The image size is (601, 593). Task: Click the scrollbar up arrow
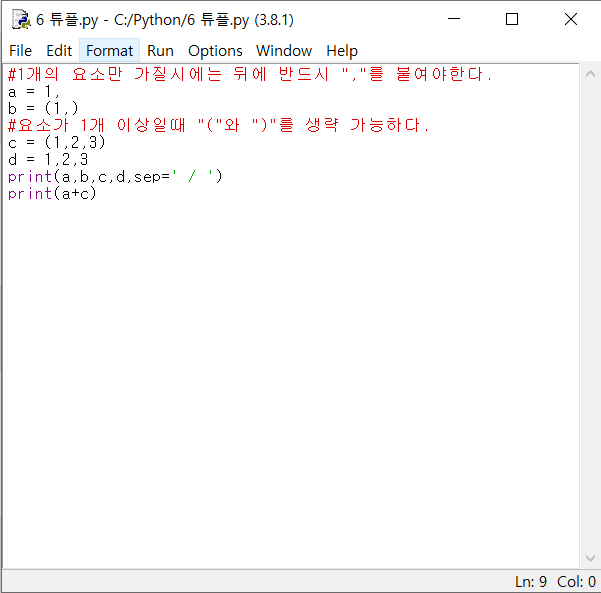(590, 74)
